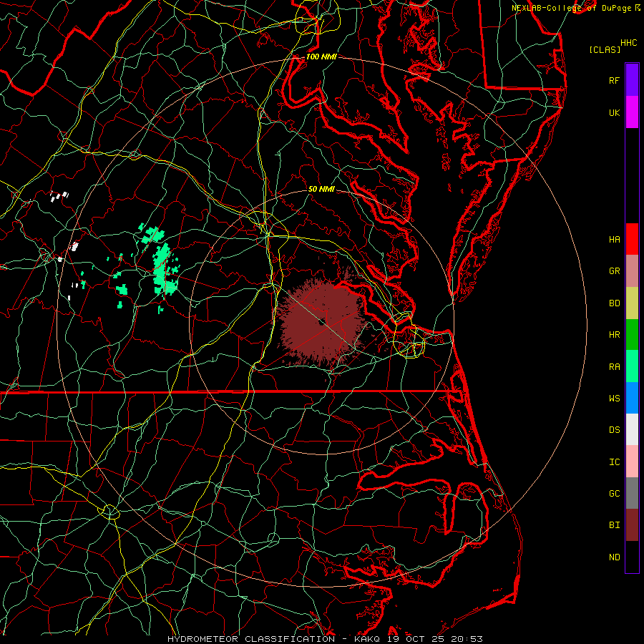Click the RF purple legend swatch
The image size is (644, 644).
[x=632, y=80]
